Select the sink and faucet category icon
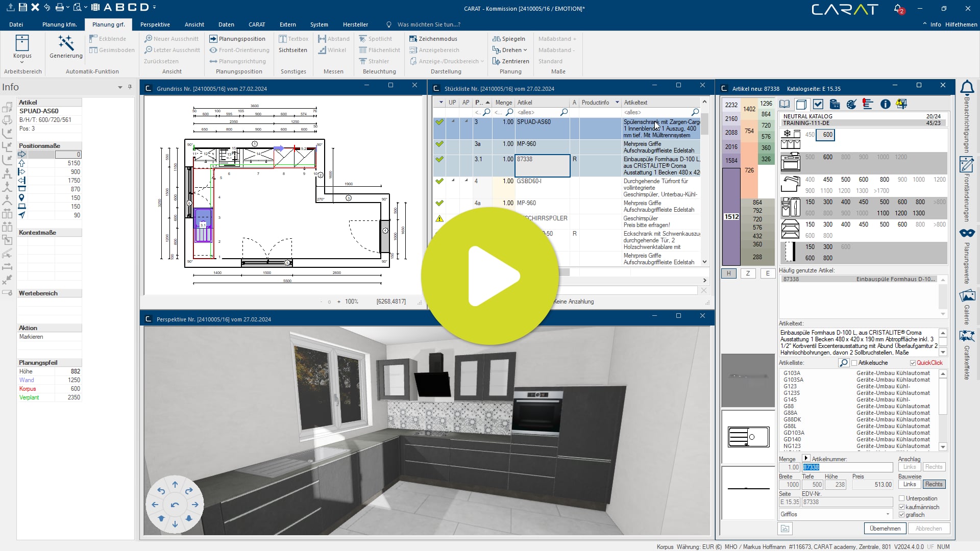 point(791,184)
